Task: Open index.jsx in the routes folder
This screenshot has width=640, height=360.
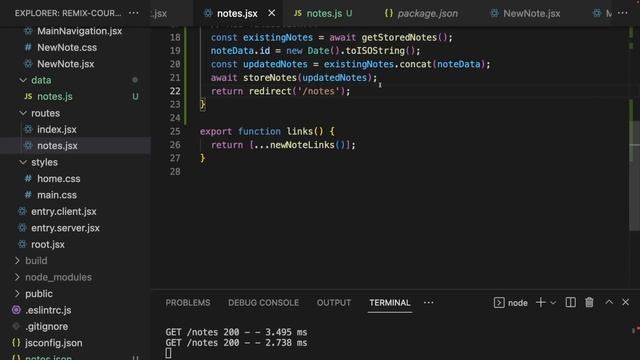Action: [x=57, y=129]
